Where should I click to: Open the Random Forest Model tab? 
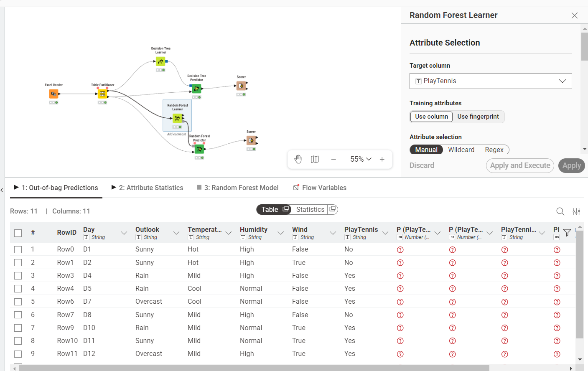pos(237,188)
